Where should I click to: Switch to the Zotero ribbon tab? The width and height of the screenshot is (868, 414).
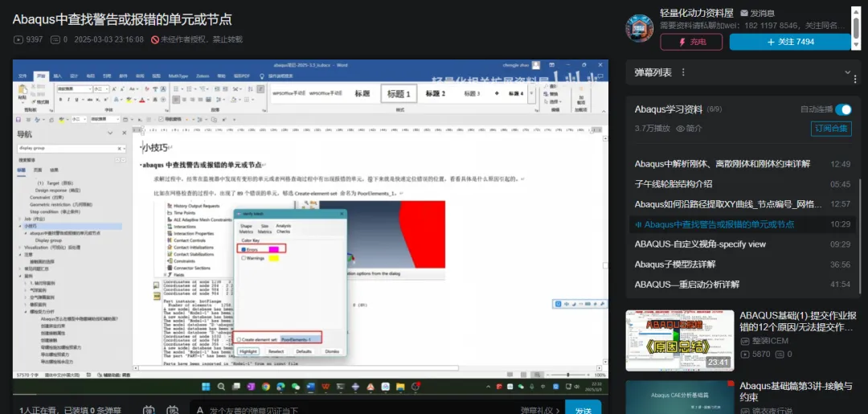click(203, 76)
